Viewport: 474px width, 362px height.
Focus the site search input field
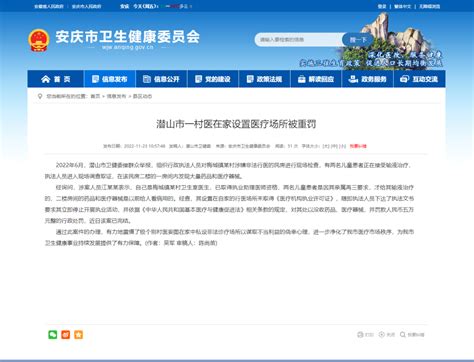tap(299, 40)
